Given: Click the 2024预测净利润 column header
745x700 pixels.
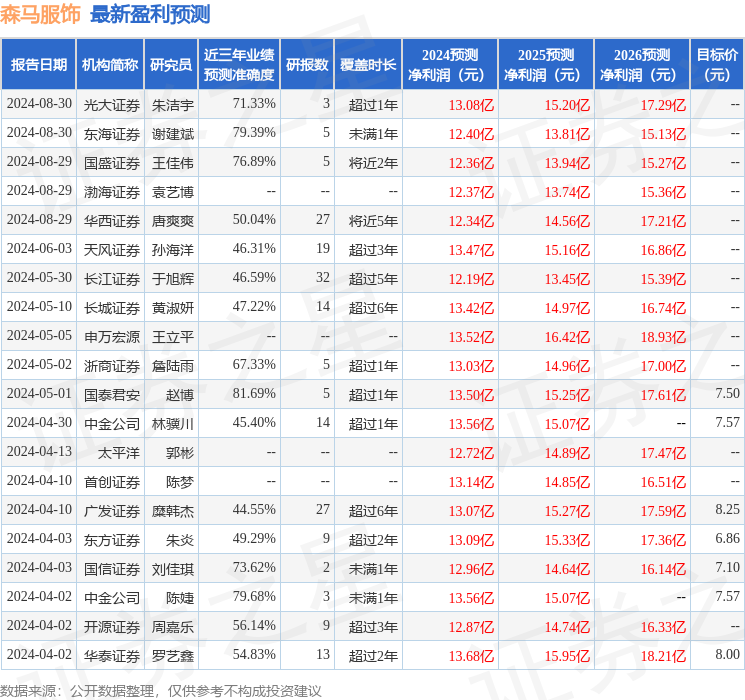Looking at the screenshot, I should tap(450, 65).
